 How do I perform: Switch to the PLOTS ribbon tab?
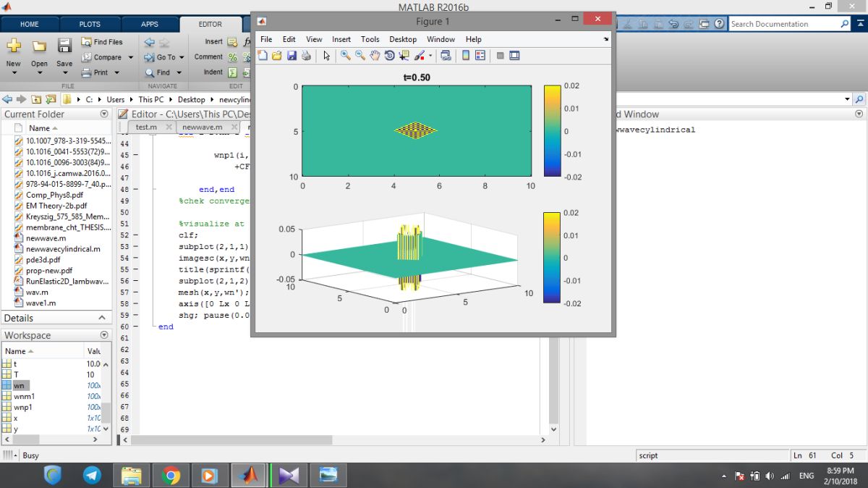(90, 24)
